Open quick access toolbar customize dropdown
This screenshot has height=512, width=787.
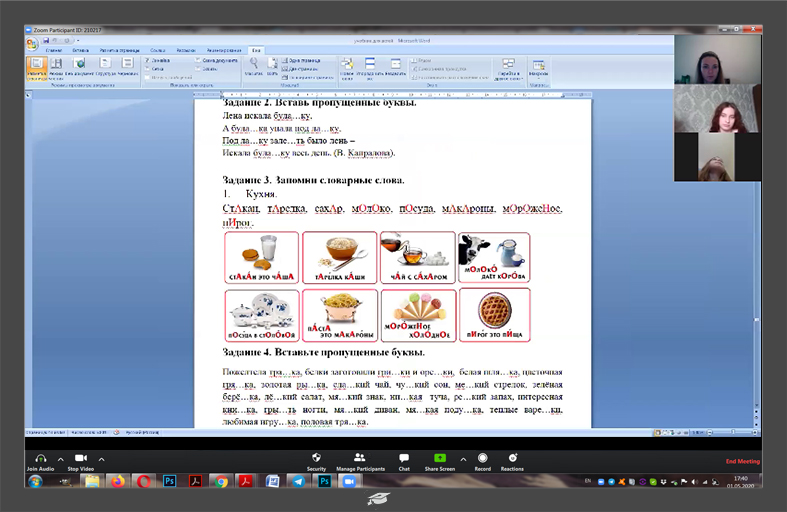click(x=78, y=41)
